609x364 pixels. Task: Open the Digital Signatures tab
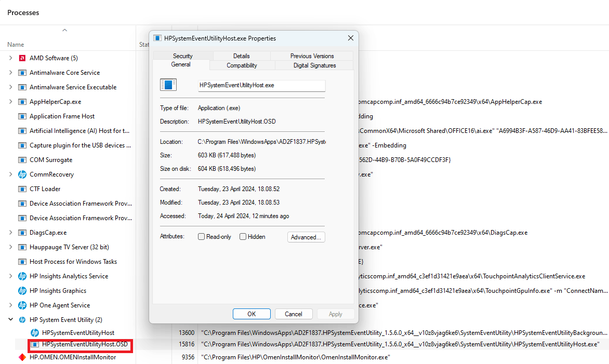pos(314,65)
